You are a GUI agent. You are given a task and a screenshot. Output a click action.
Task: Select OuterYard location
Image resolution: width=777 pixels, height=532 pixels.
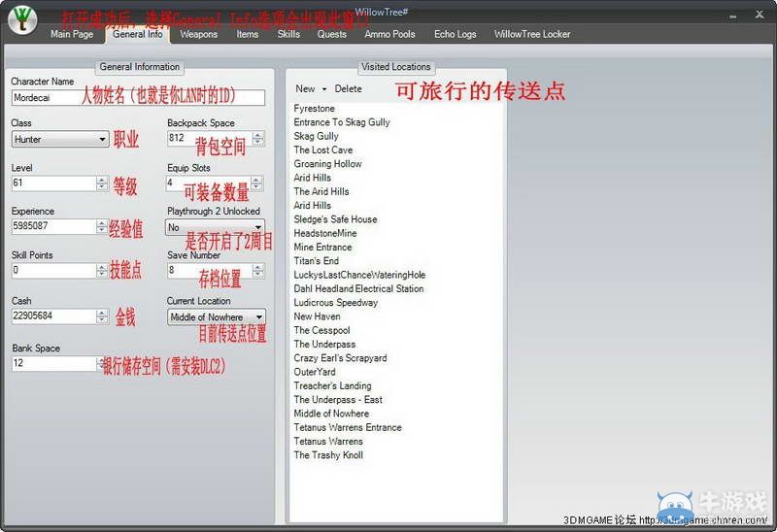[x=315, y=372]
